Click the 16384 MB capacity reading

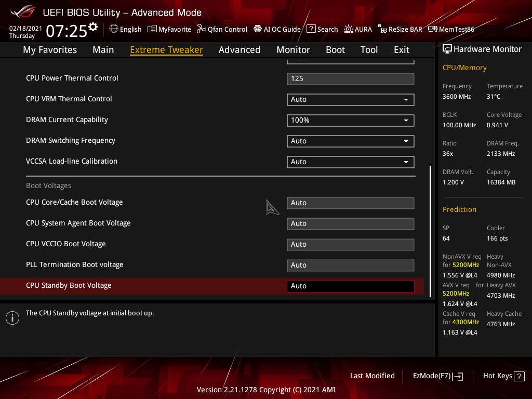pyautogui.click(x=501, y=182)
